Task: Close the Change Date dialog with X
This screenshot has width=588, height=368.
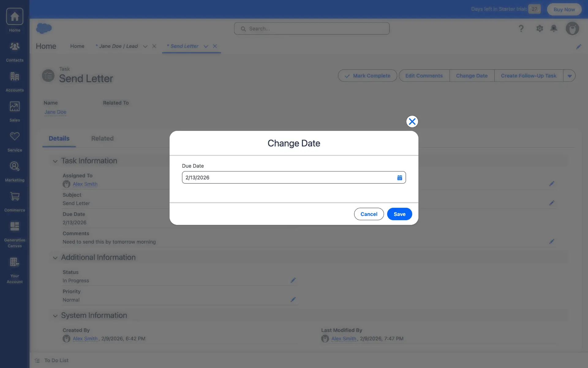Action: click(412, 121)
